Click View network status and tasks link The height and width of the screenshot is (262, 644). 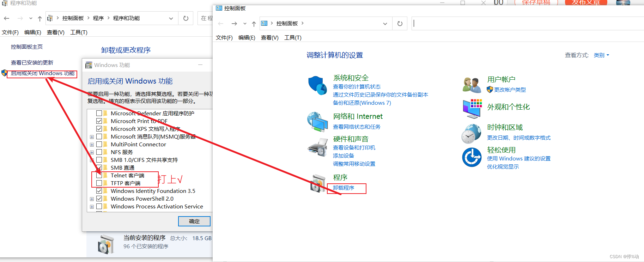(357, 127)
